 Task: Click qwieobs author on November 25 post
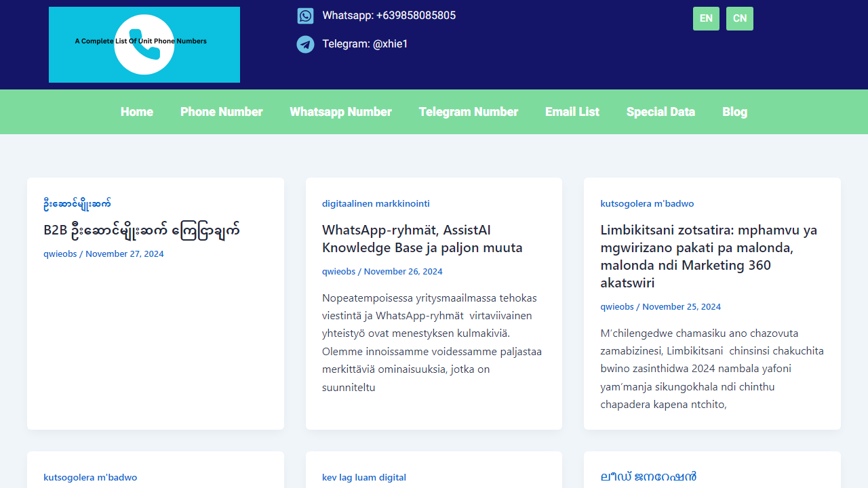click(x=617, y=307)
